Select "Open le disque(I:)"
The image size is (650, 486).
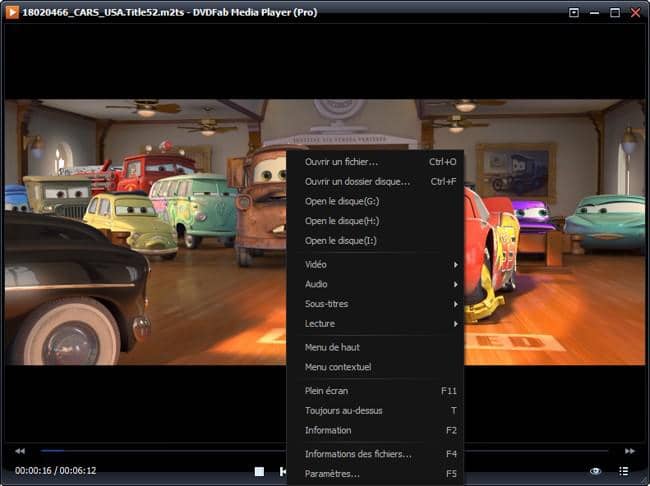(x=375, y=241)
